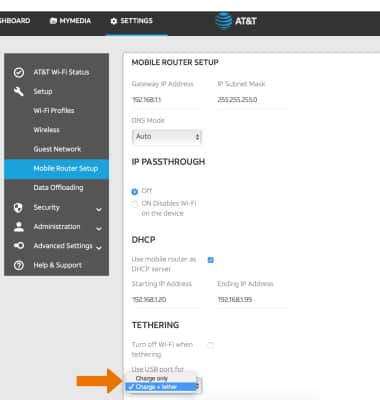Expand the Administration section chevron
Viewport: 380px width, 400px height.
99,229
